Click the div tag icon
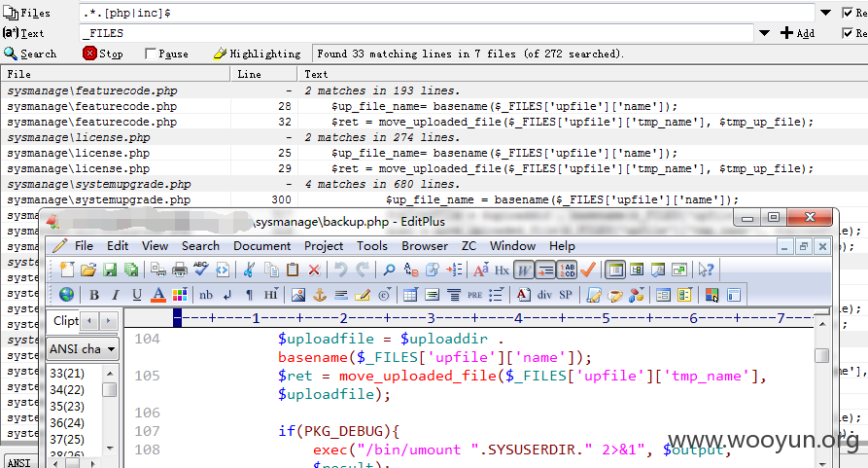Viewport: 868px width, 468px height. pos(544,295)
